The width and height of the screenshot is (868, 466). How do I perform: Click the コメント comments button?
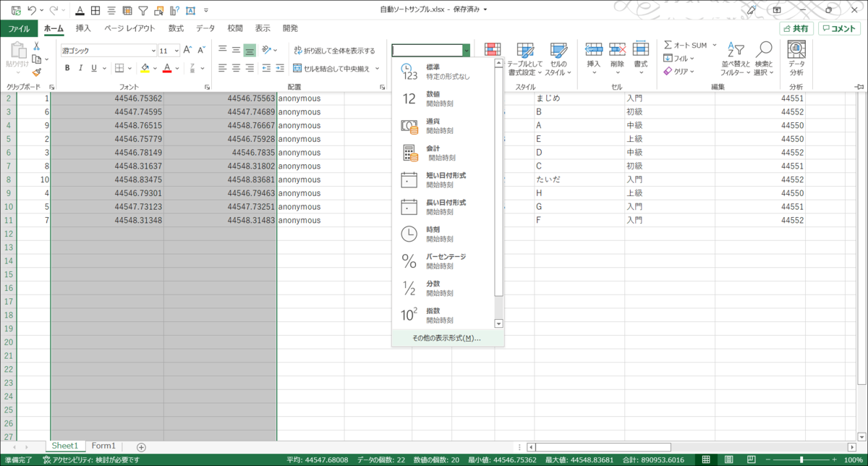(840, 28)
